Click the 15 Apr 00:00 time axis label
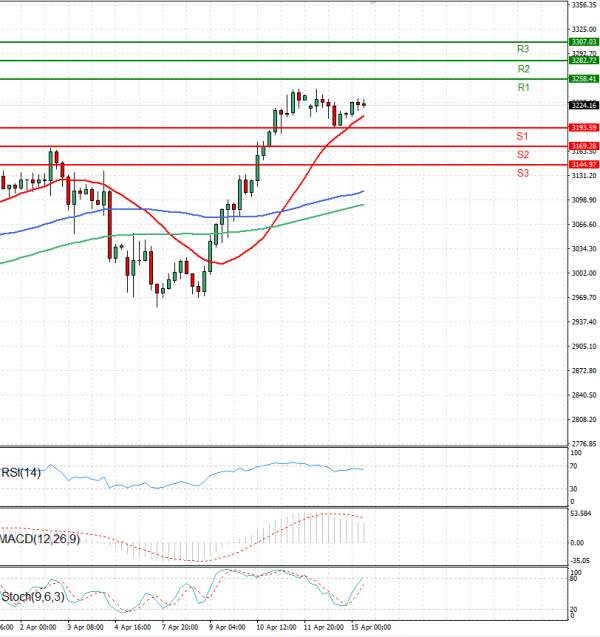Image resolution: width=600 pixels, height=637 pixels. (x=370, y=629)
